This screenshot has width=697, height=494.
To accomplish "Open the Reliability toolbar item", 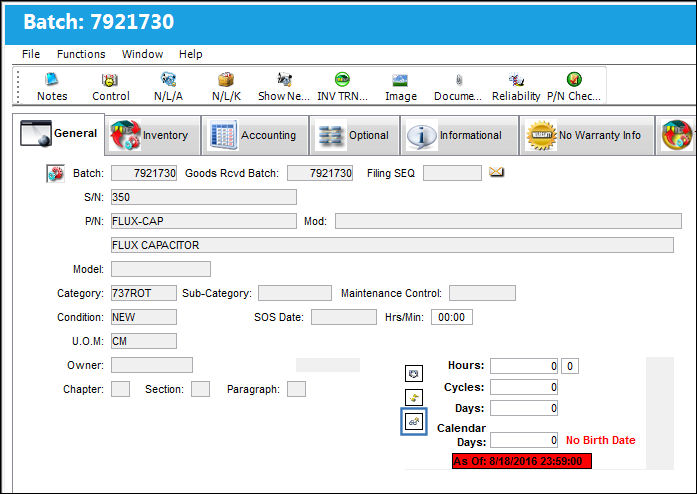I will [516, 87].
